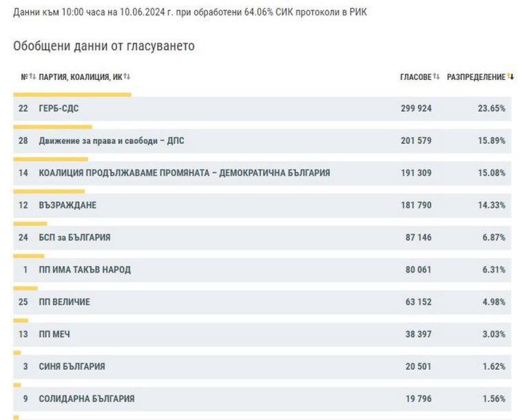The height and width of the screenshot is (420, 522).
Task: Click the ПРОДЪЛЖАВАМЕ ПРОМЯНАТА coalition name
Action: pos(185,173)
